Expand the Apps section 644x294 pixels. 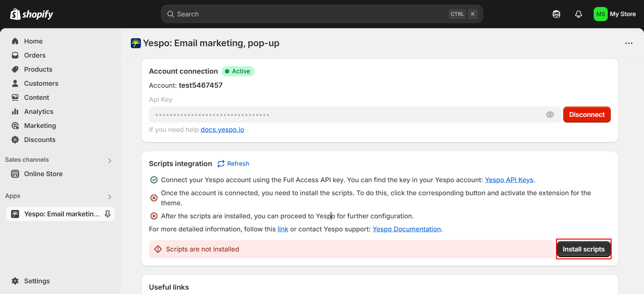(x=110, y=197)
